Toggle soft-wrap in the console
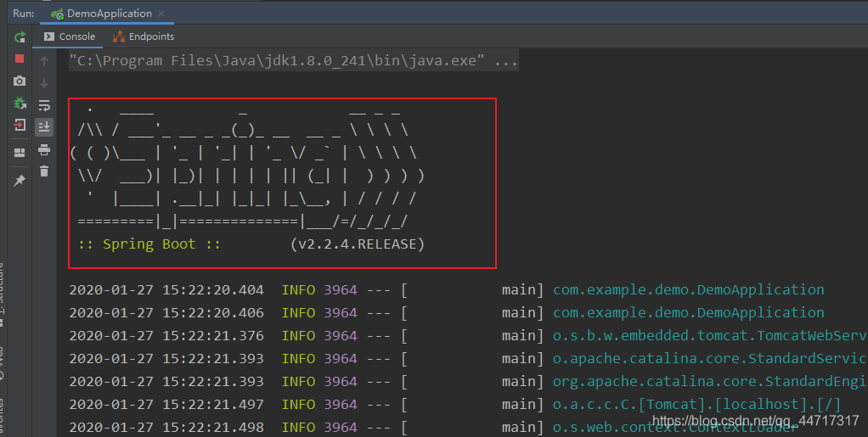The width and height of the screenshot is (868, 437). pyautogui.click(x=44, y=105)
